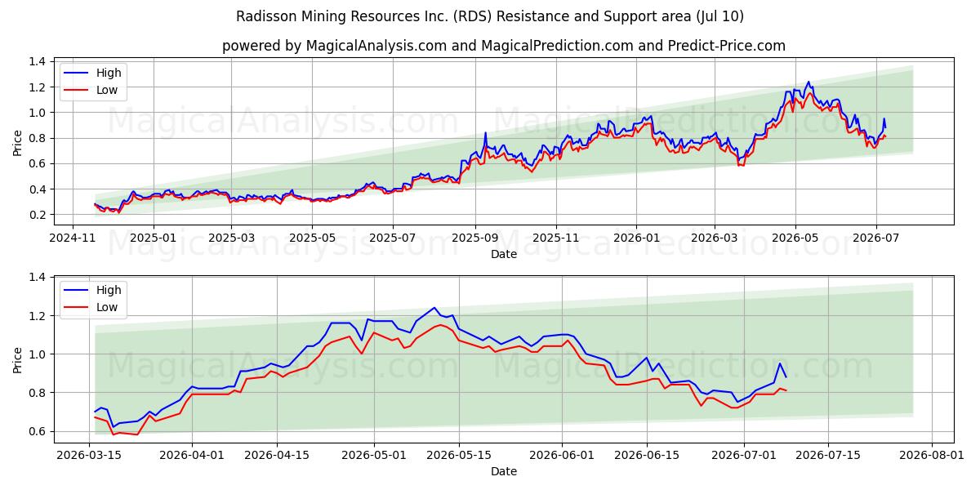Click the '2026-06-15' date label
Viewport: 980px width, 490px height.
[x=646, y=455]
